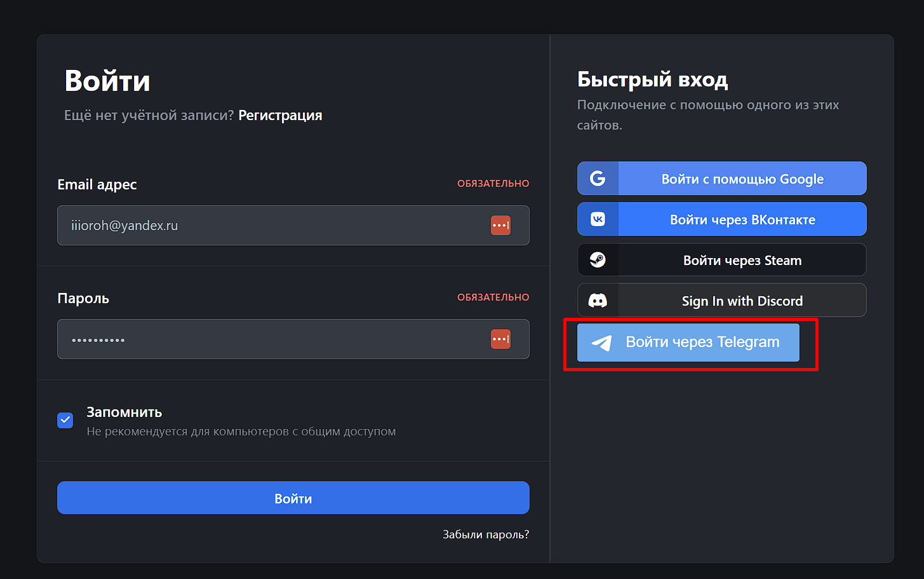Image resolution: width=924 pixels, height=579 pixels.
Task: Click the Discord logo icon
Action: pyautogui.click(x=598, y=301)
